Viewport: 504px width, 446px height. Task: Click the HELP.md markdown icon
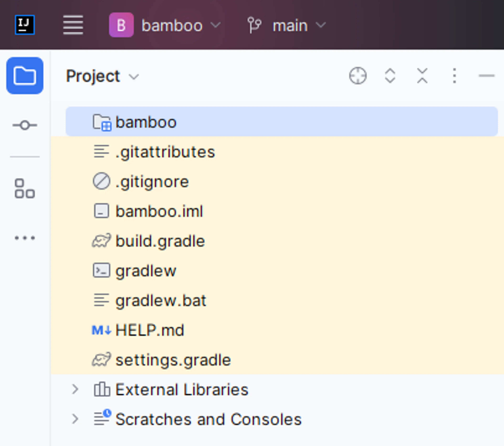pos(101,330)
